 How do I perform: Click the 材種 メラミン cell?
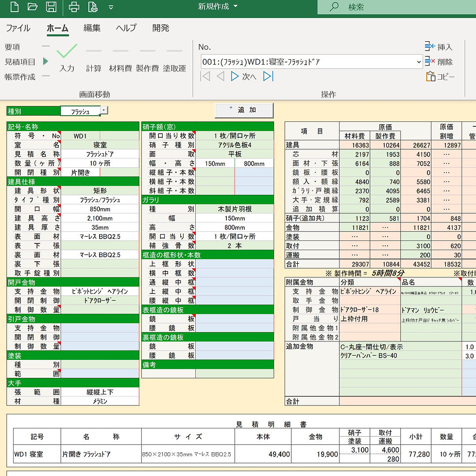[x=100, y=401]
